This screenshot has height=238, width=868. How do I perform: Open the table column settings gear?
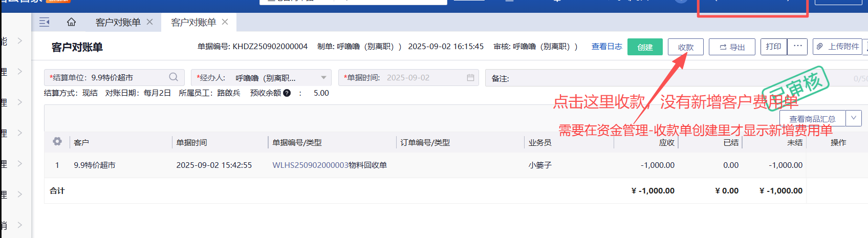tap(57, 142)
